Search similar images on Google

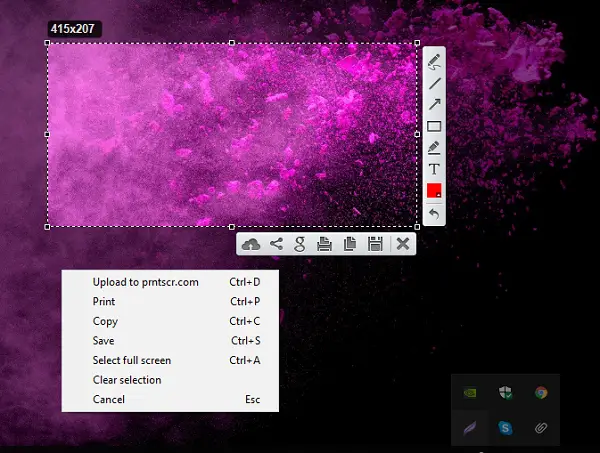pos(300,244)
